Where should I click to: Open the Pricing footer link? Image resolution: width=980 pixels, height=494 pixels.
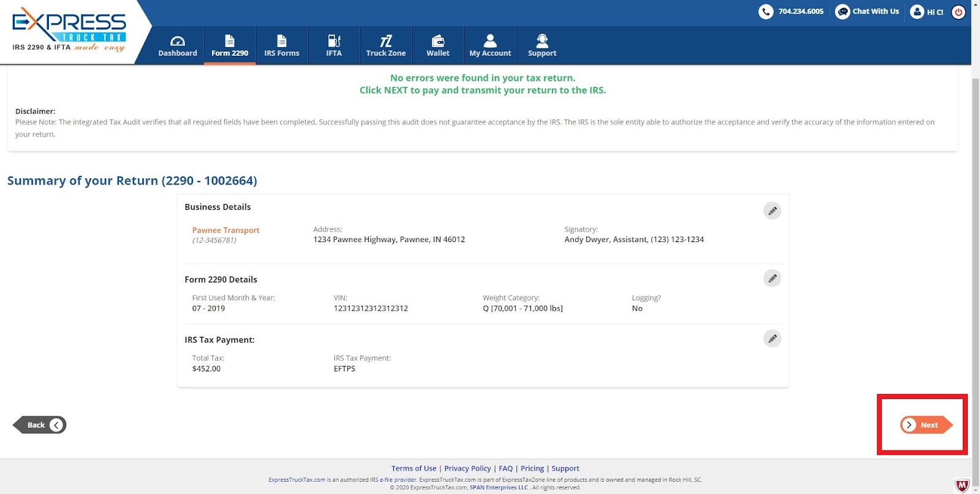point(532,468)
